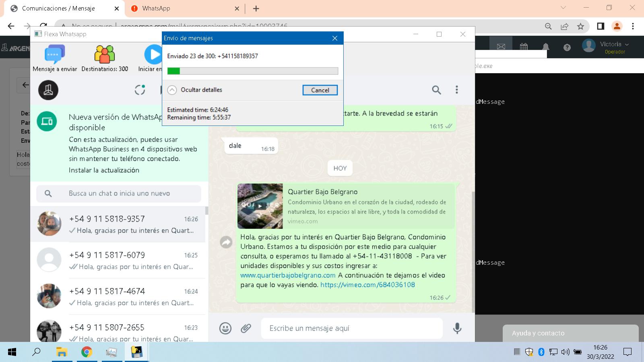Viewport: 644px width, 362px height.
Task: Click the 'dale' received message
Action: click(x=252, y=146)
